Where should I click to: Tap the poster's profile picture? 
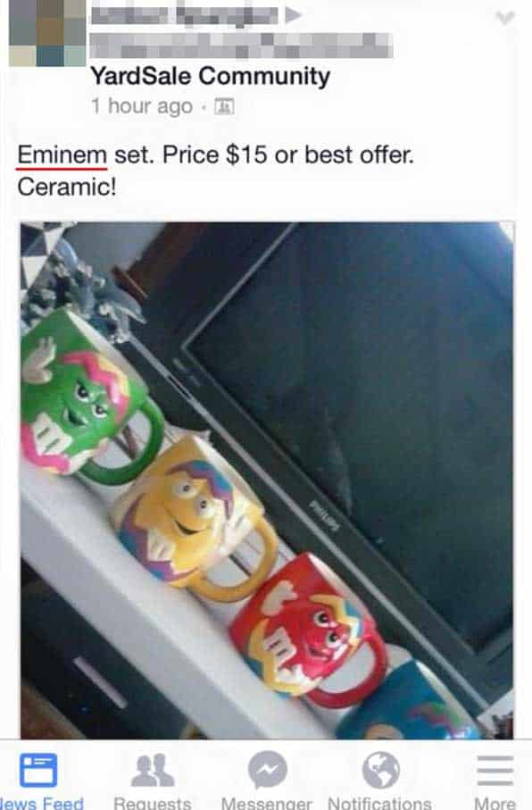47,32
